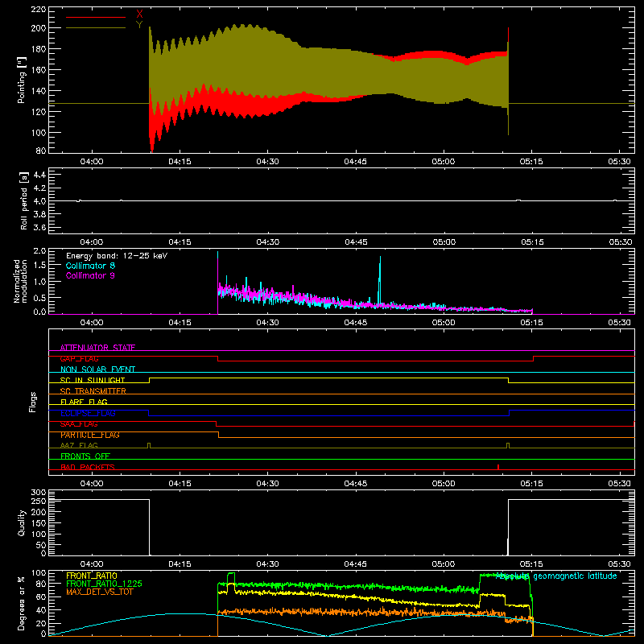Click 04:00 tick label under Pointing plot
The width and height of the screenshot is (644, 644).
coord(92,162)
